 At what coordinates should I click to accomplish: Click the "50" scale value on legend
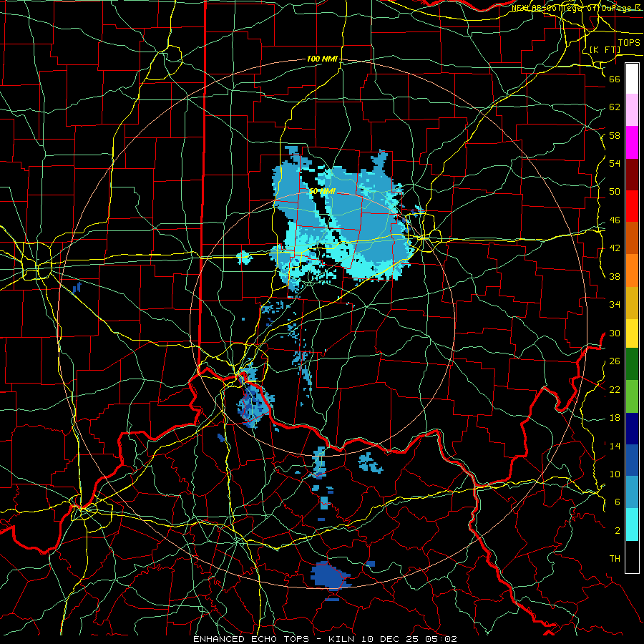[x=615, y=191]
